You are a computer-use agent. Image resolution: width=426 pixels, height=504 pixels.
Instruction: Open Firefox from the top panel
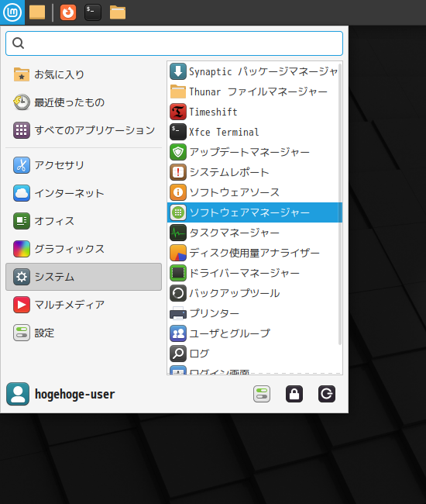pos(68,12)
